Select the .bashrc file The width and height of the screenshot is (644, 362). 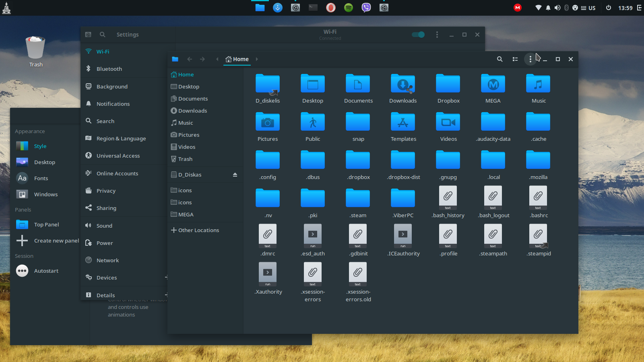coord(538,198)
